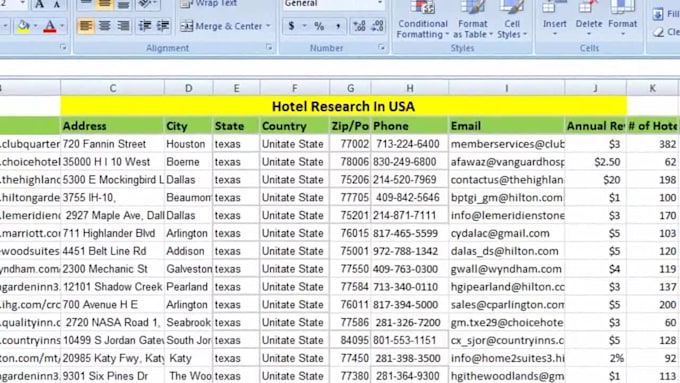Click the Increase Font Size icon
This screenshot has width=680, height=383.
point(39,4)
